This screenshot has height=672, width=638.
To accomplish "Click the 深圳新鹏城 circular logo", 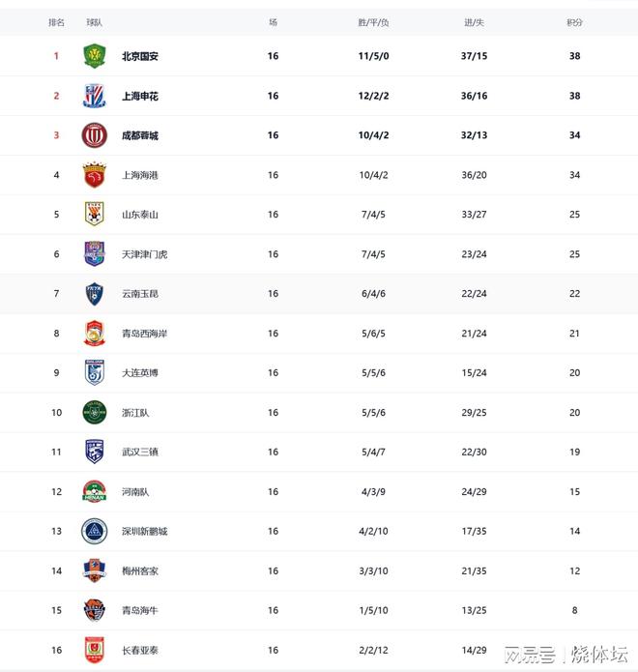I will coord(94,531).
